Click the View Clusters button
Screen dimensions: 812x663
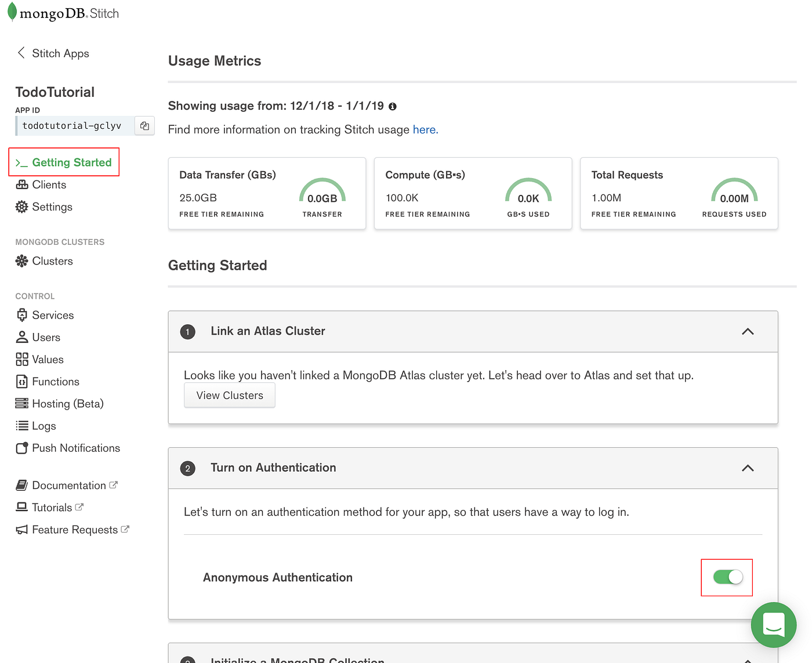[x=230, y=396]
